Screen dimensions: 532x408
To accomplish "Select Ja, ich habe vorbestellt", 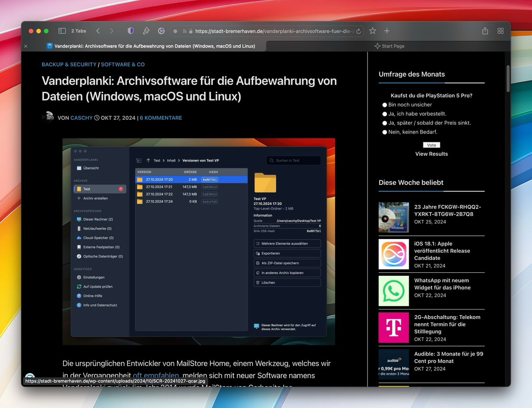I will 385,114.
